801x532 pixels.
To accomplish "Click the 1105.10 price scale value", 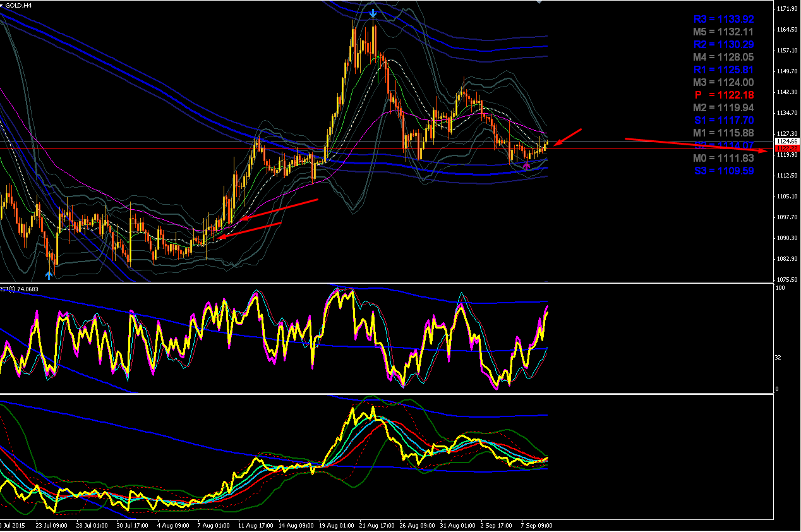I will coord(787,196).
